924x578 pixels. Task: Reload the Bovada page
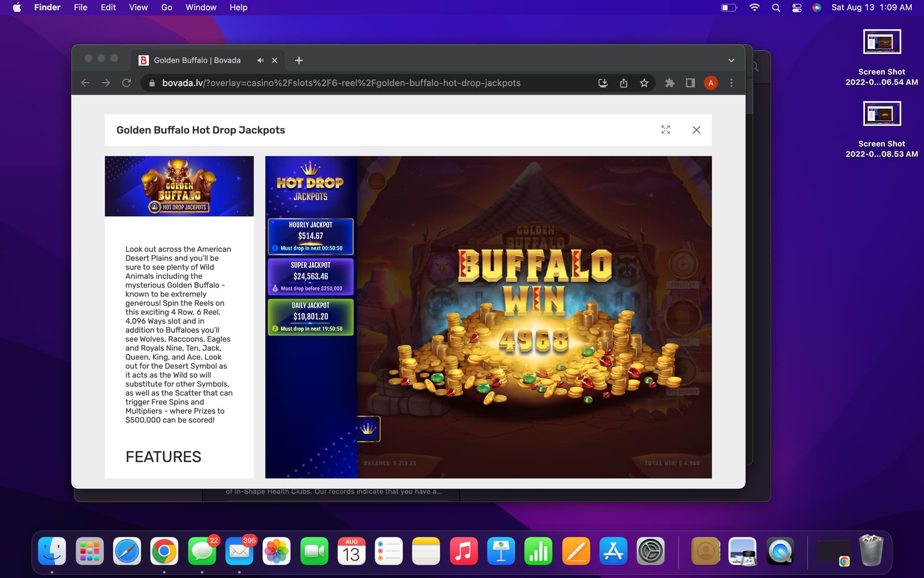point(127,83)
